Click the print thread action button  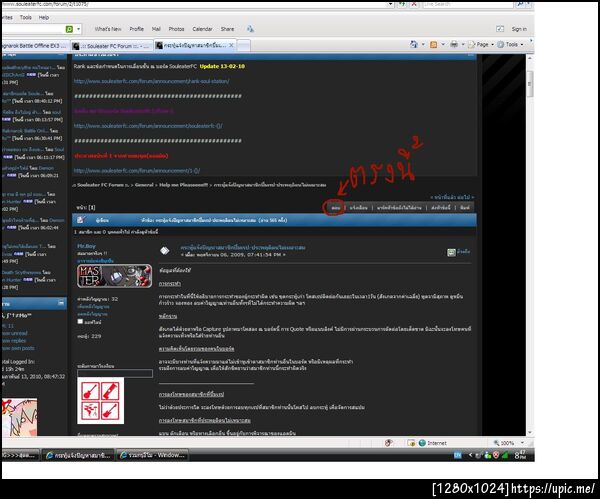click(x=465, y=208)
